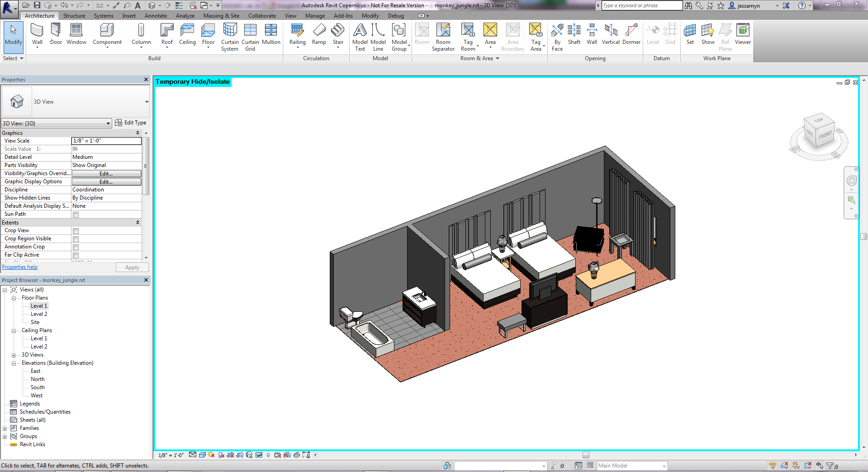Switch to the Structure ribbon tab

[x=74, y=16]
